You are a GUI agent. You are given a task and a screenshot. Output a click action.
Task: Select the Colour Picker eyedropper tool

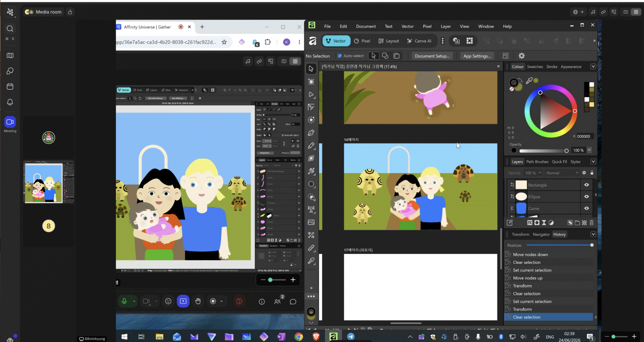pyautogui.click(x=311, y=261)
